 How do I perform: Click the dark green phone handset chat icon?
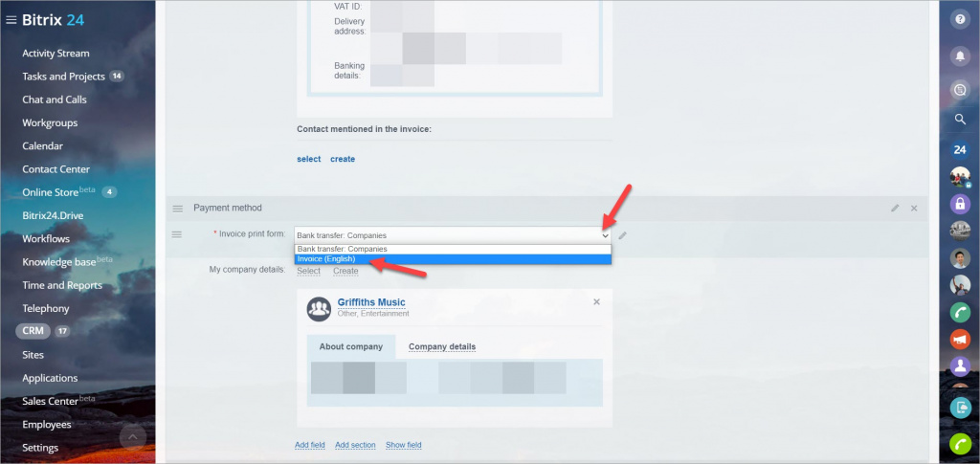tap(961, 312)
